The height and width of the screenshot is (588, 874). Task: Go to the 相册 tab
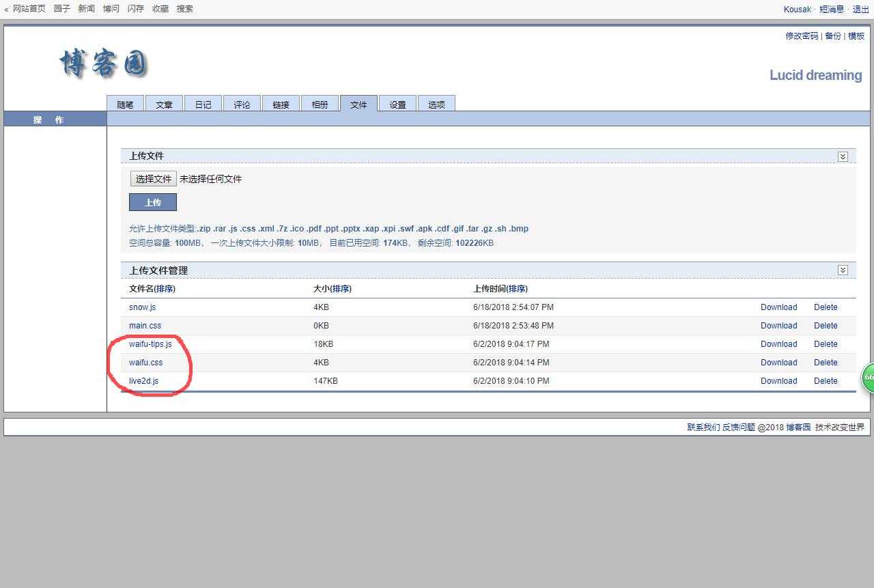click(x=320, y=104)
